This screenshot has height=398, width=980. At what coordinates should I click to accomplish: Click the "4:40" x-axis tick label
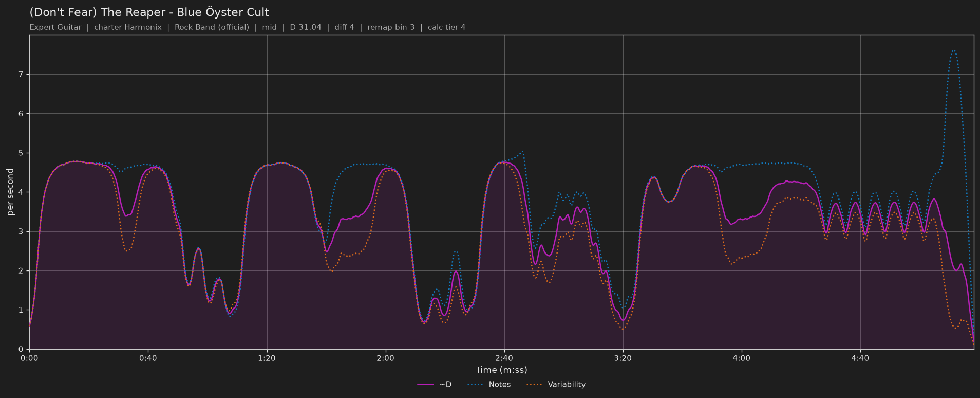860,358
